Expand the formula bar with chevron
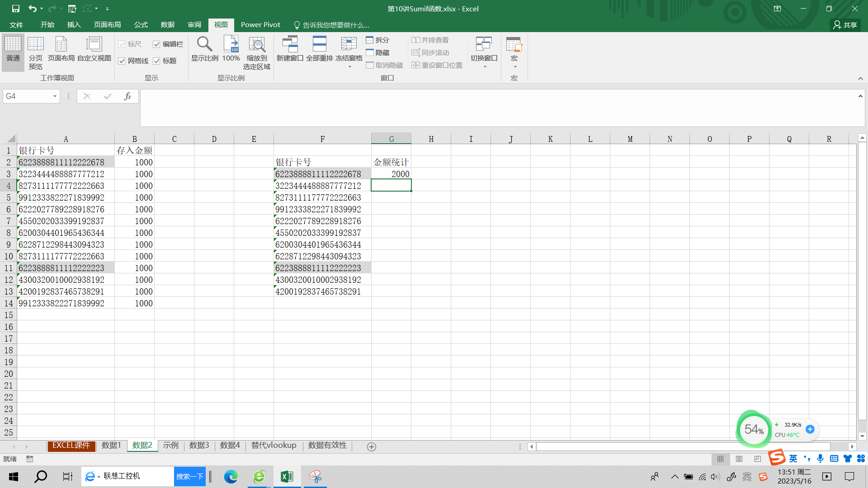 (860, 96)
